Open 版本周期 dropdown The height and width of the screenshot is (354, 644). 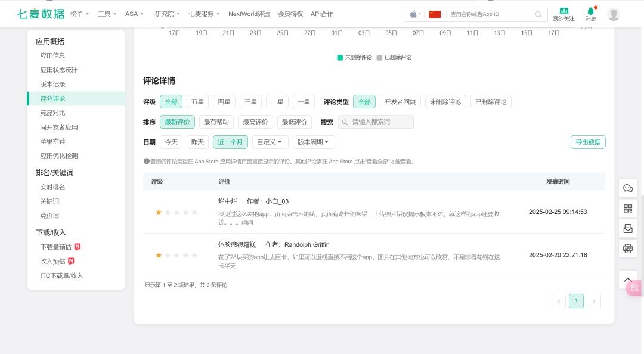314,142
